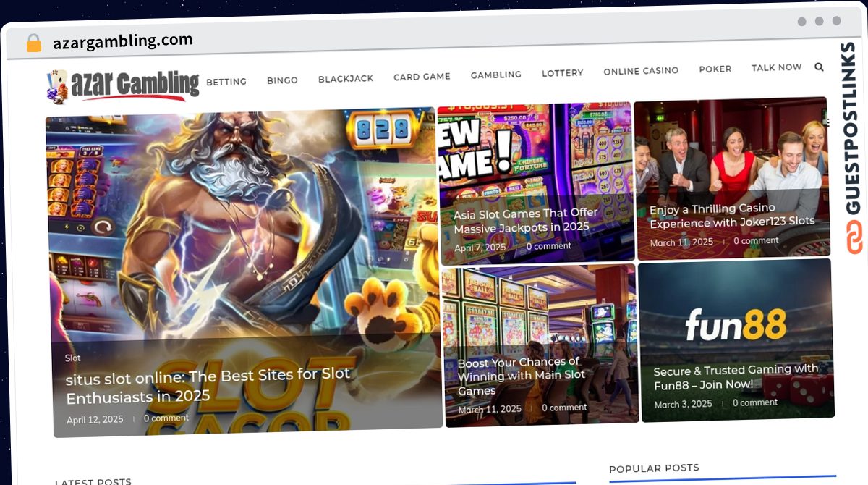Open the Betting menu item
Viewport: 868px width, 485px height.
click(226, 82)
